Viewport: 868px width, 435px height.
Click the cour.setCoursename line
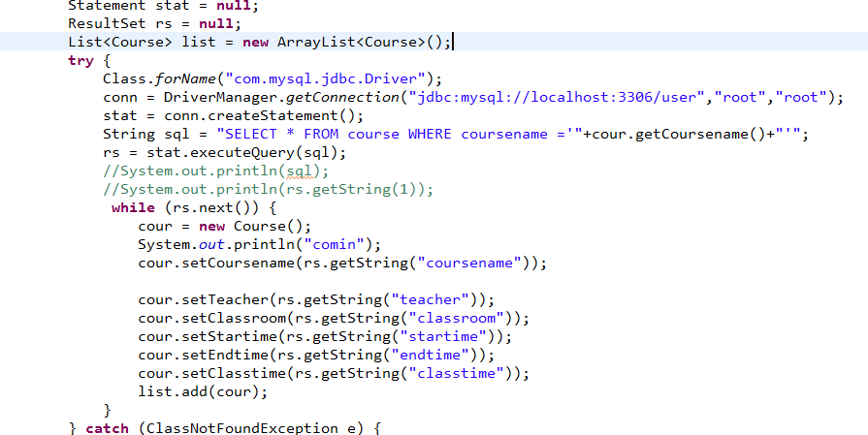(x=342, y=264)
